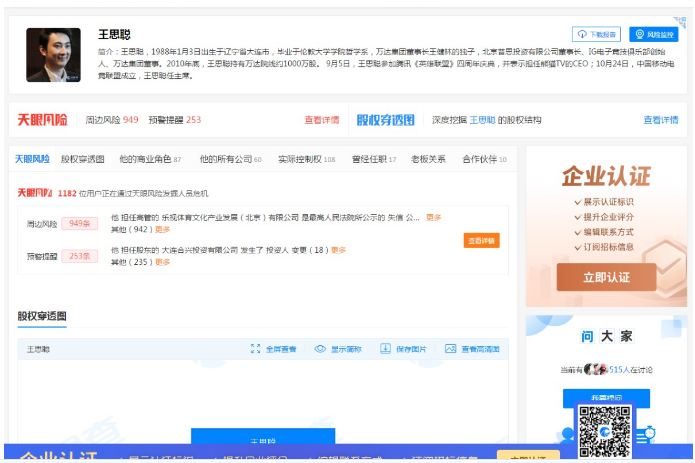
Task: Click the 问大家 panel title
Action: (x=607, y=336)
